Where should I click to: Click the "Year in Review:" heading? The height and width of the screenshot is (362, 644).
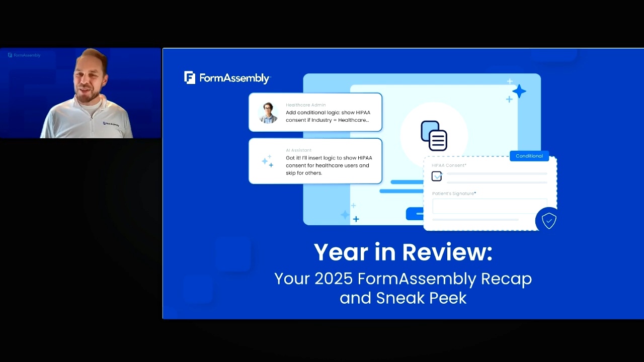403,252
